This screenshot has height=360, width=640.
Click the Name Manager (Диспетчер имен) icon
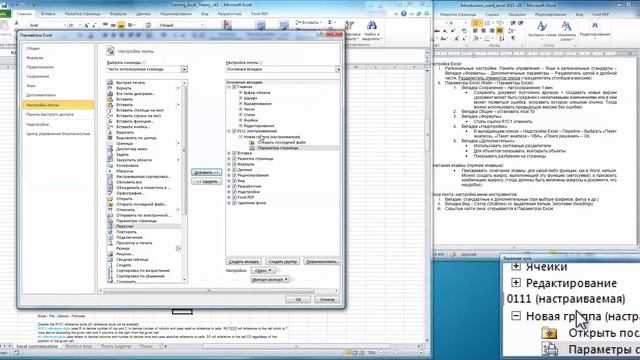110,149
